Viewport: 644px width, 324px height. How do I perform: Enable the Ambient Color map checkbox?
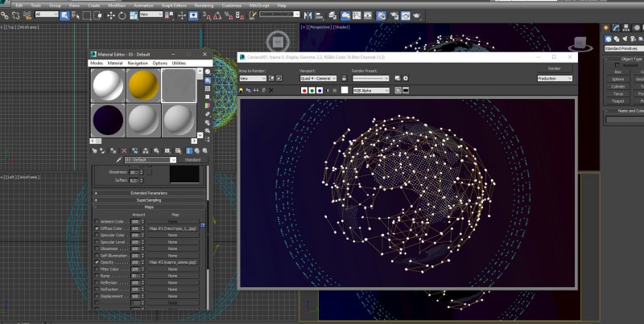coord(97,221)
